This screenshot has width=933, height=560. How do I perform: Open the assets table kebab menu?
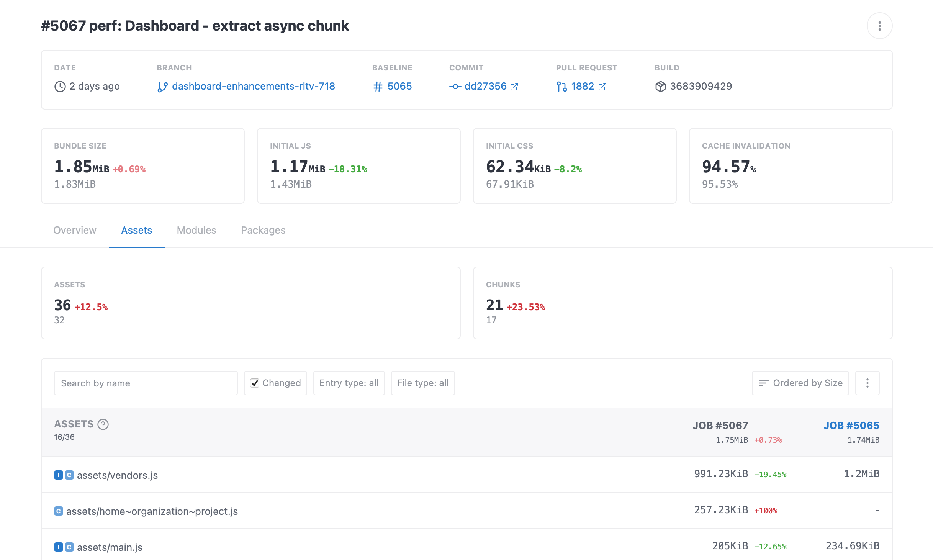[x=867, y=383]
